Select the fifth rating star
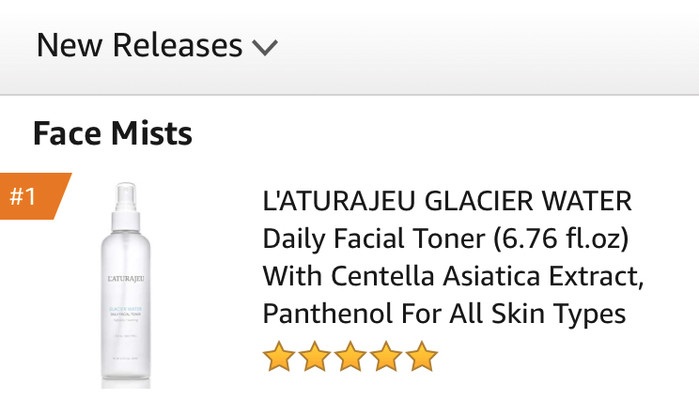 pos(421,356)
